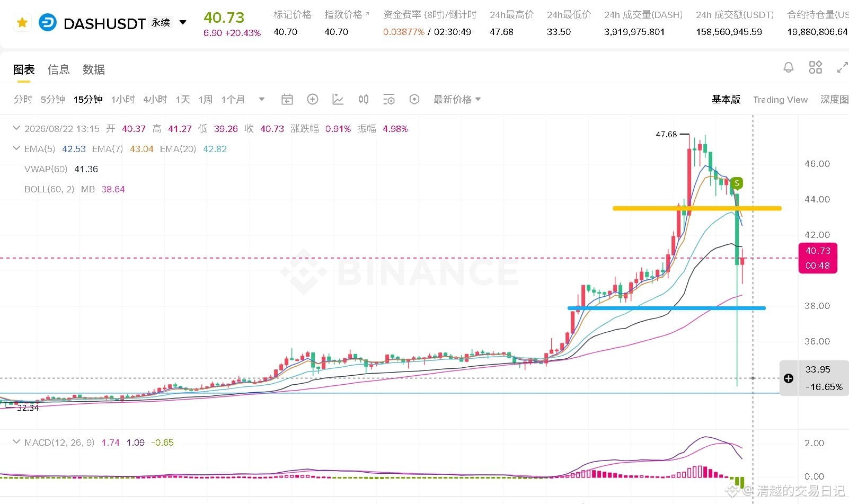849x504 pixels.
Task: Click the circled plus toolbar icon
Action: (313, 99)
